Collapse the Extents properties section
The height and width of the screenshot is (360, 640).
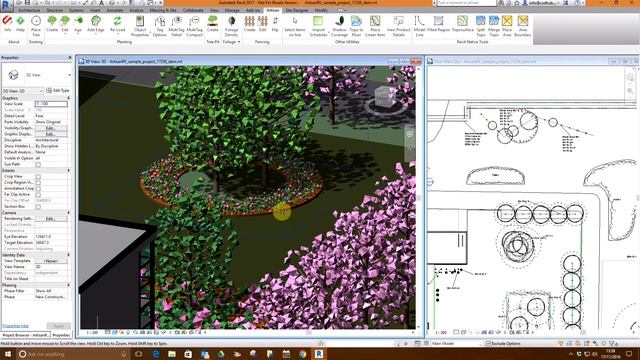(68, 171)
